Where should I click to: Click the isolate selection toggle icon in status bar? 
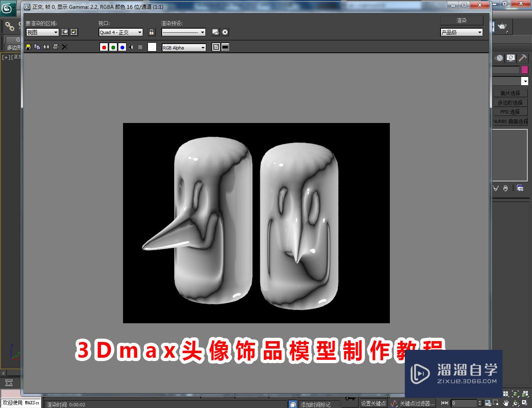(x=293, y=404)
